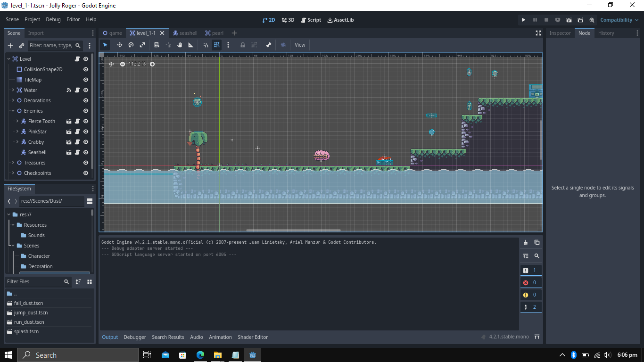Select the Rotate mode tool
The width and height of the screenshot is (644, 362).
[131, 45]
